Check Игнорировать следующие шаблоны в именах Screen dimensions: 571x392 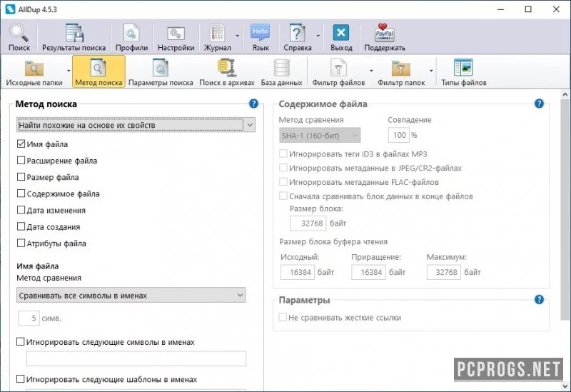[21, 379]
